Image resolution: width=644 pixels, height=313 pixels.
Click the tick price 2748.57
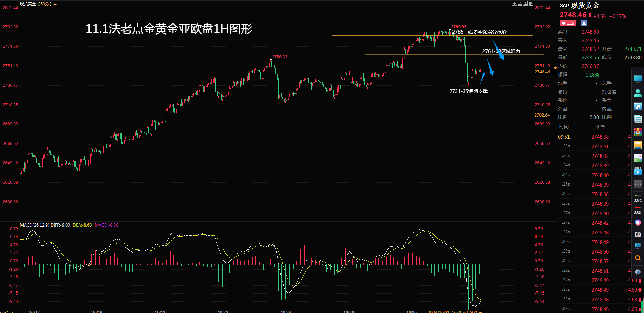600,261
